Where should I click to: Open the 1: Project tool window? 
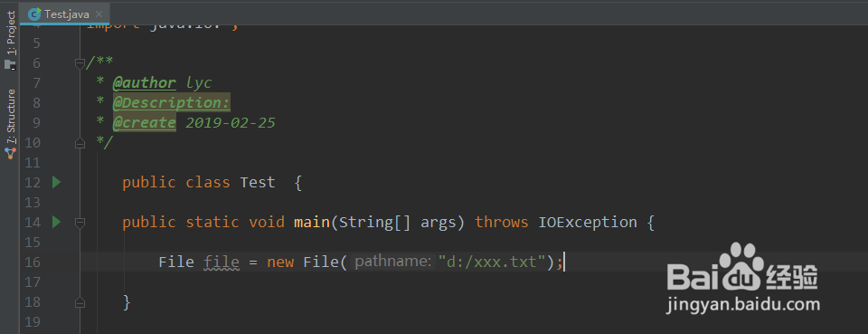click(10, 33)
